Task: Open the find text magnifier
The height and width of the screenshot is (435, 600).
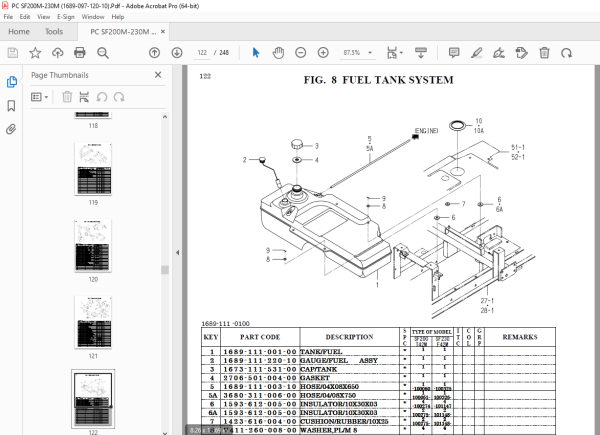Action: tap(103, 53)
